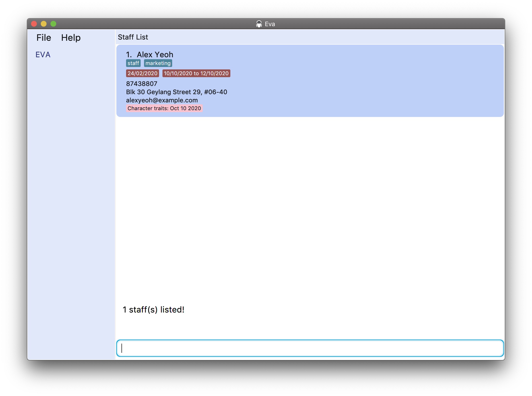This screenshot has width=532, height=396.
Task: Open the File menu
Action: click(x=44, y=38)
